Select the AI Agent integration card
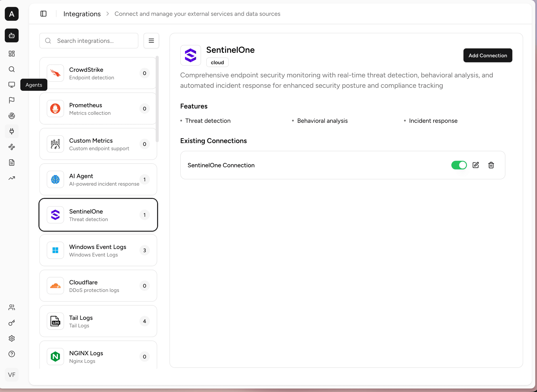Screen dimensions: 537x392 (98, 179)
